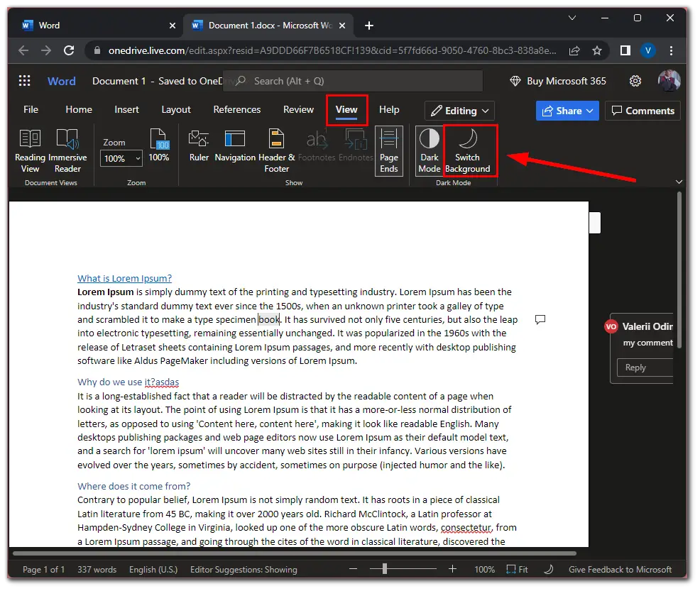The height and width of the screenshot is (591, 700).
Task: Reset zoom with the 100% page icon
Action: 159,145
